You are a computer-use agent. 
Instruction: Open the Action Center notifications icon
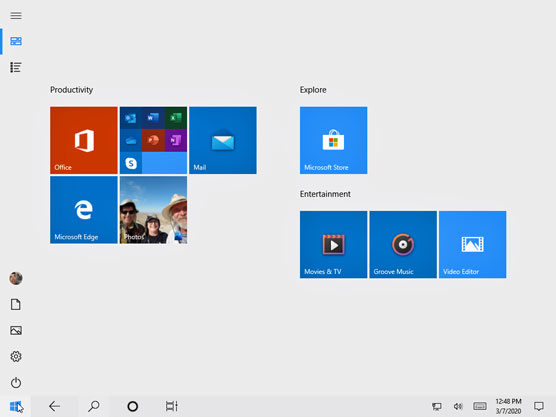[539, 406]
